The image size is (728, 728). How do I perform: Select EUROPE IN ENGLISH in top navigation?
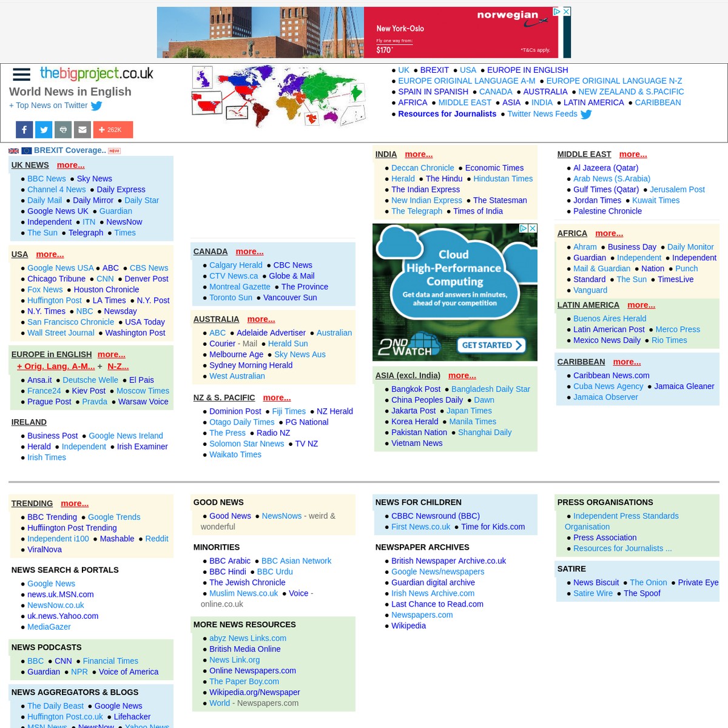527,70
